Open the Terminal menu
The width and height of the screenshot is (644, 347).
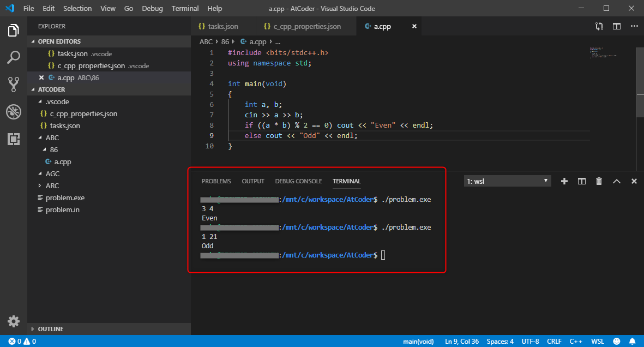(x=185, y=9)
